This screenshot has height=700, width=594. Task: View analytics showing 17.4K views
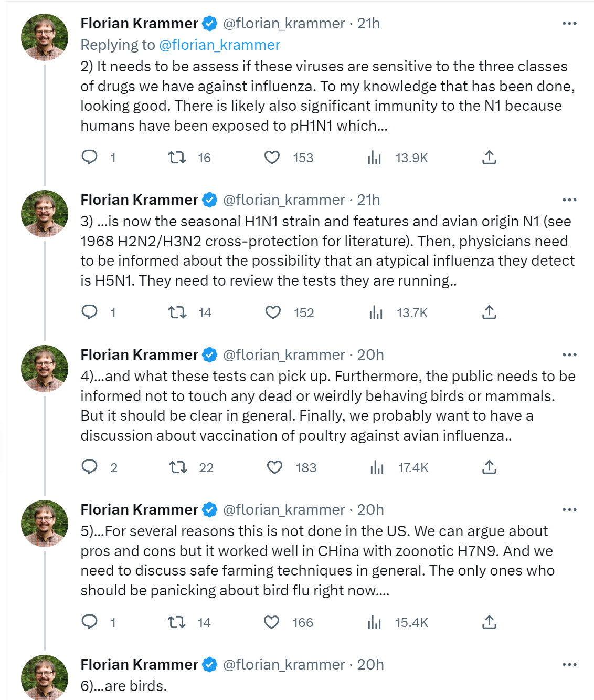coord(399,467)
